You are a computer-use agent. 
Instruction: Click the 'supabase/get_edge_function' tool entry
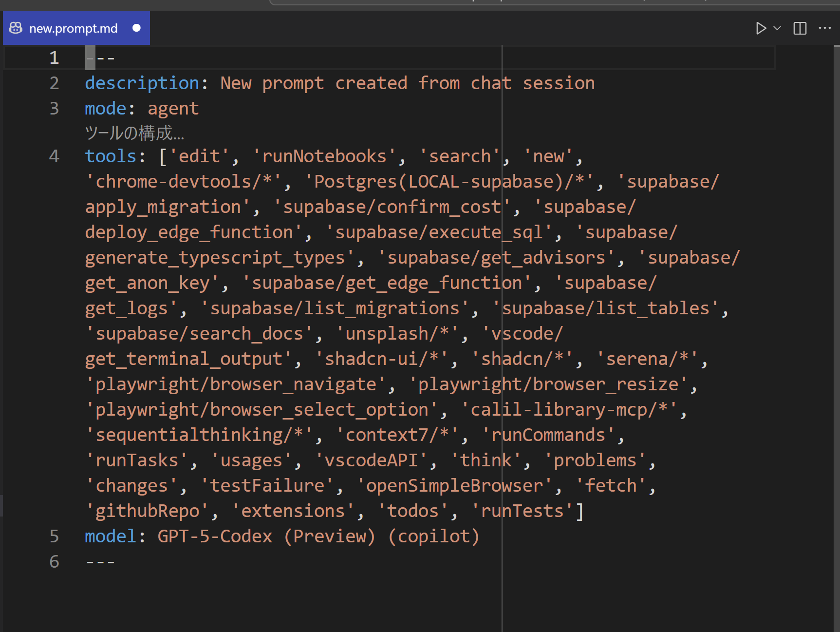(x=387, y=283)
